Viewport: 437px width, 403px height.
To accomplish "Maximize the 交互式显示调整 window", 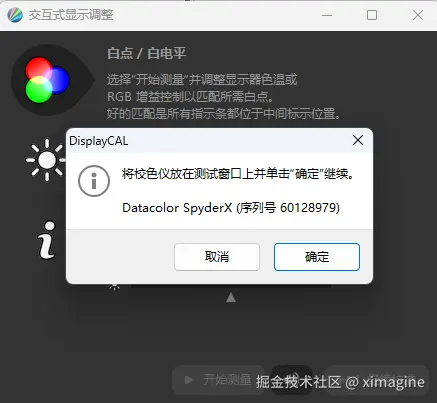I will pos(372,15).
